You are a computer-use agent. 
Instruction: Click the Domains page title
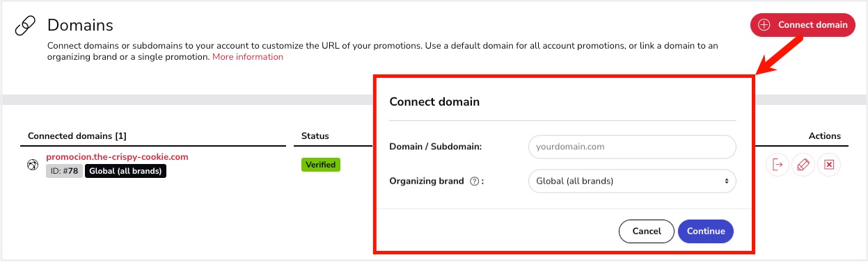pyautogui.click(x=80, y=26)
